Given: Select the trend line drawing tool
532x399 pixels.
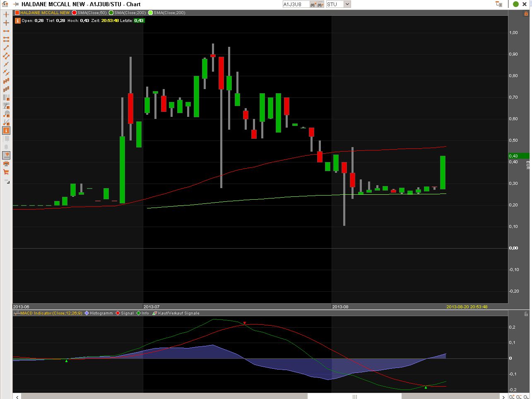Looking at the screenshot, I should (x=6, y=48).
